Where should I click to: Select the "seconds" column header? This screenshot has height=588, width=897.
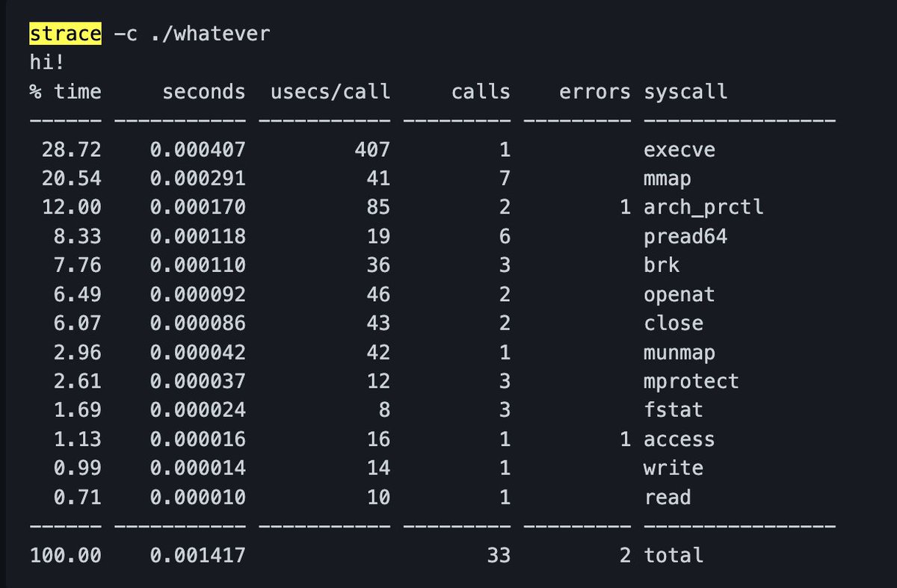[x=203, y=92]
